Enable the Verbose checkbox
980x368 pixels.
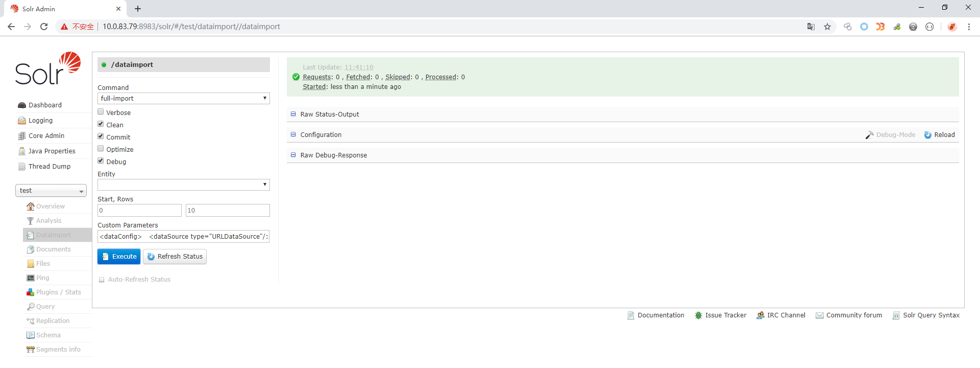101,112
